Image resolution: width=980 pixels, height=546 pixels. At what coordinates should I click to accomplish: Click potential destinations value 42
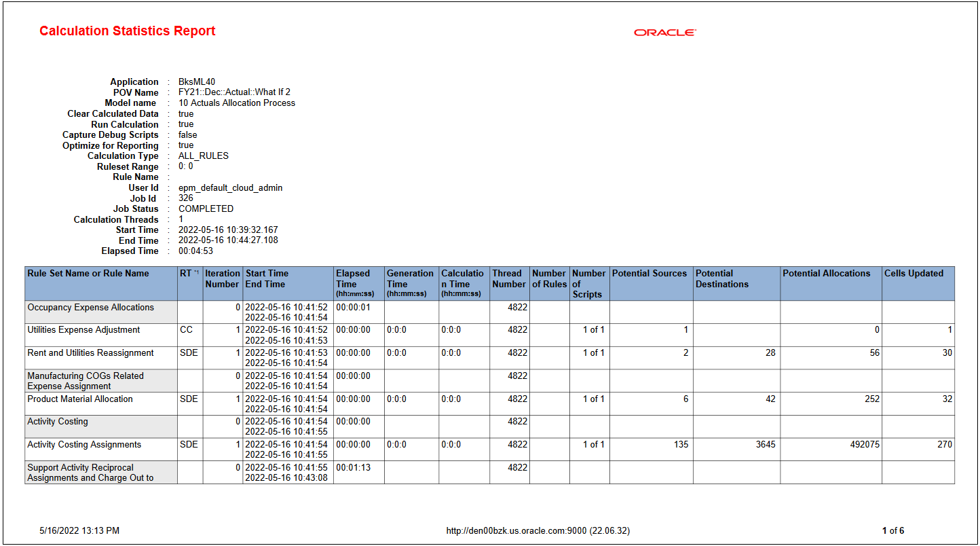point(770,399)
